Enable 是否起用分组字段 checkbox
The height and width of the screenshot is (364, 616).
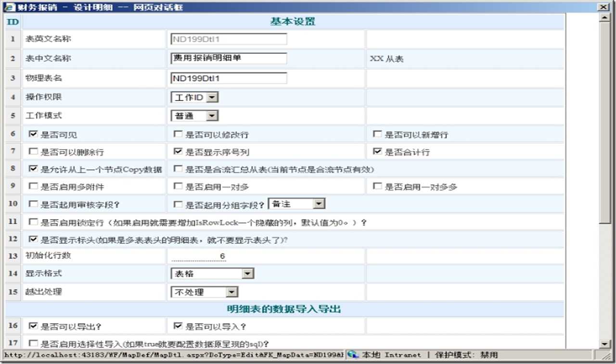coord(178,204)
